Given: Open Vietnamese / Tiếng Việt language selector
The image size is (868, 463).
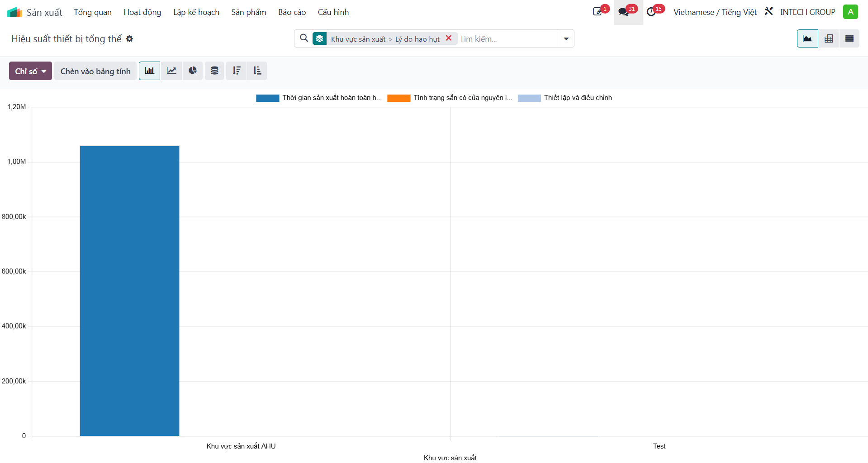Looking at the screenshot, I should (715, 12).
